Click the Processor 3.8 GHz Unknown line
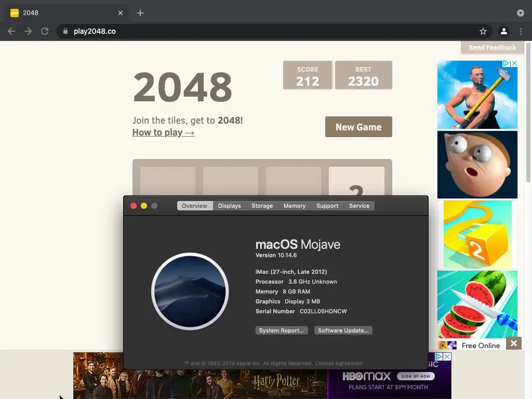Screen dimensions: 532x399 click(x=296, y=282)
